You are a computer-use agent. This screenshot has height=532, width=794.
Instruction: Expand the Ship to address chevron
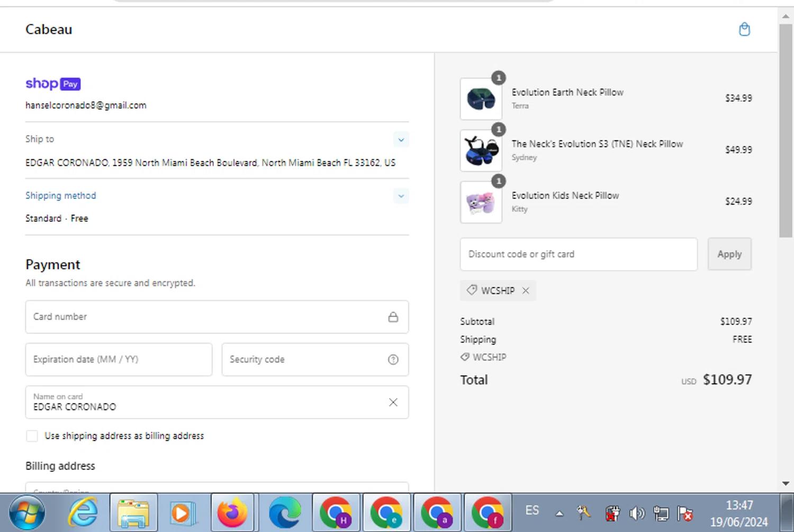(401, 140)
